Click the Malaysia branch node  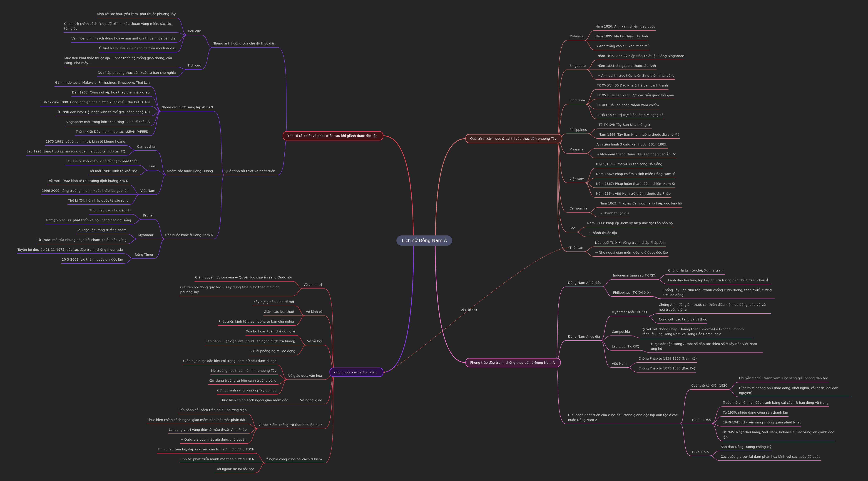(576, 36)
